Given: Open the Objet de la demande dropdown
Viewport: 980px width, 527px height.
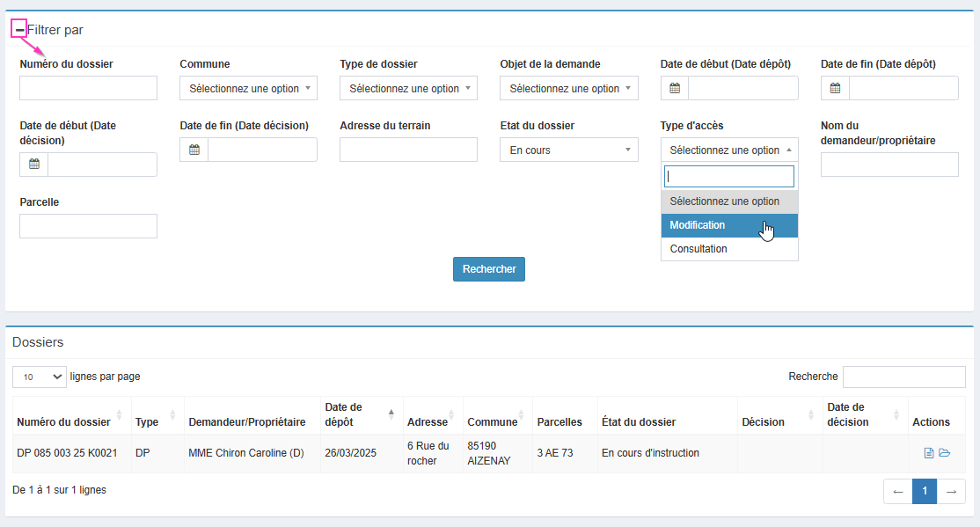Looking at the screenshot, I should pos(568,88).
